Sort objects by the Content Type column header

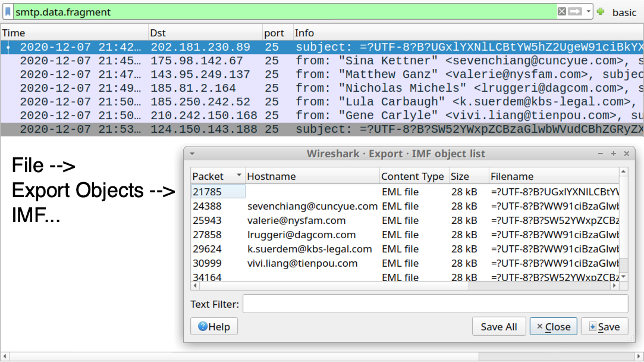click(414, 176)
